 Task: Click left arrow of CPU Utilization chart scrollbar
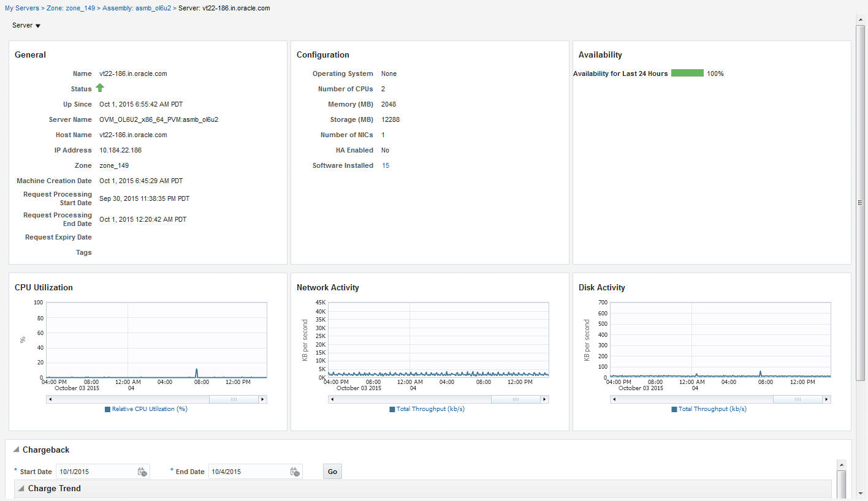tap(50, 399)
